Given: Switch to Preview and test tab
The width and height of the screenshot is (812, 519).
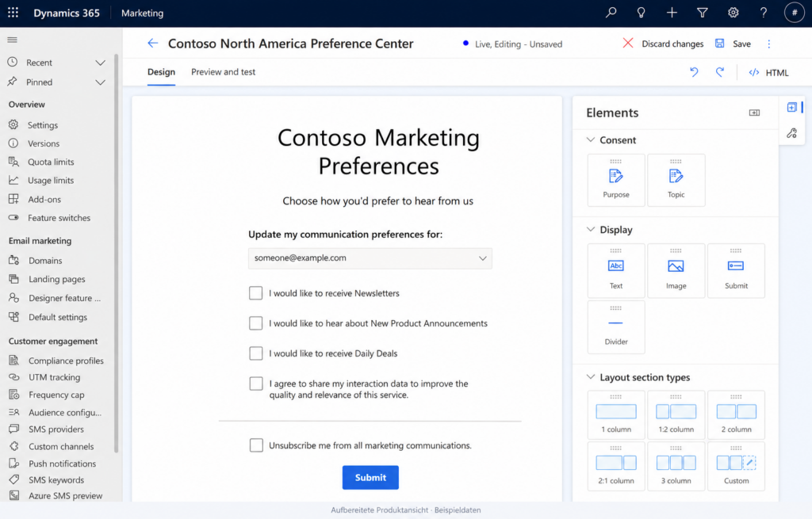Looking at the screenshot, I should coord(223,72).
